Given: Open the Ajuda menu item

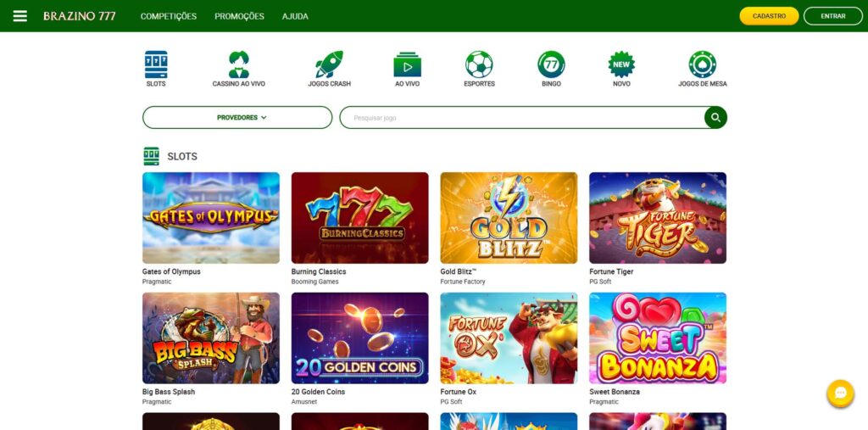Looking at the screenshot, I should click(x=295, y=17).
